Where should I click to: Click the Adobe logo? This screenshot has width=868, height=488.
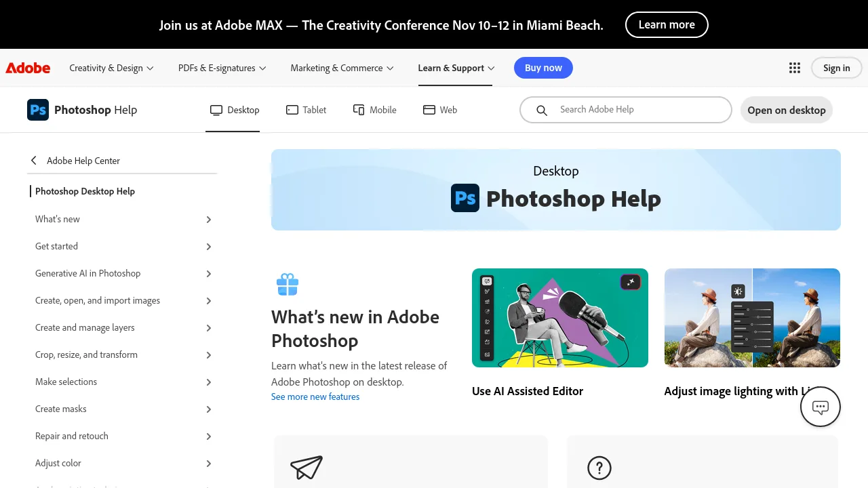pos(28,68)
